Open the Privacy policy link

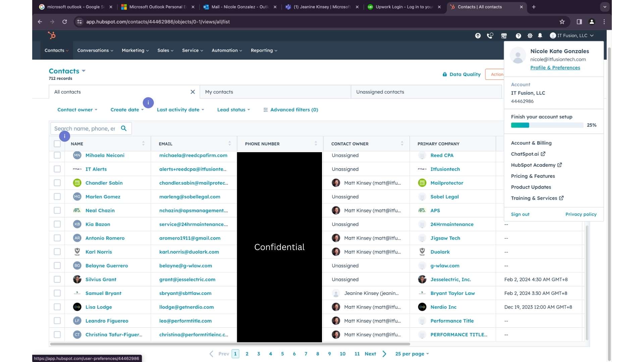(x=581, y=214)
